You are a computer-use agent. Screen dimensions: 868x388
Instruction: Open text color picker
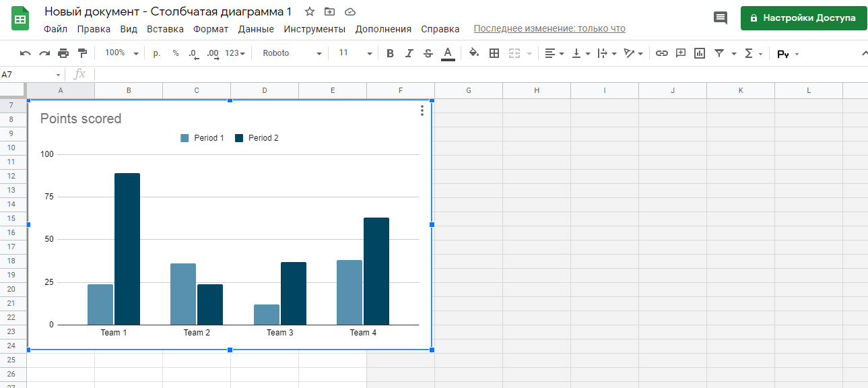point(448,53)
